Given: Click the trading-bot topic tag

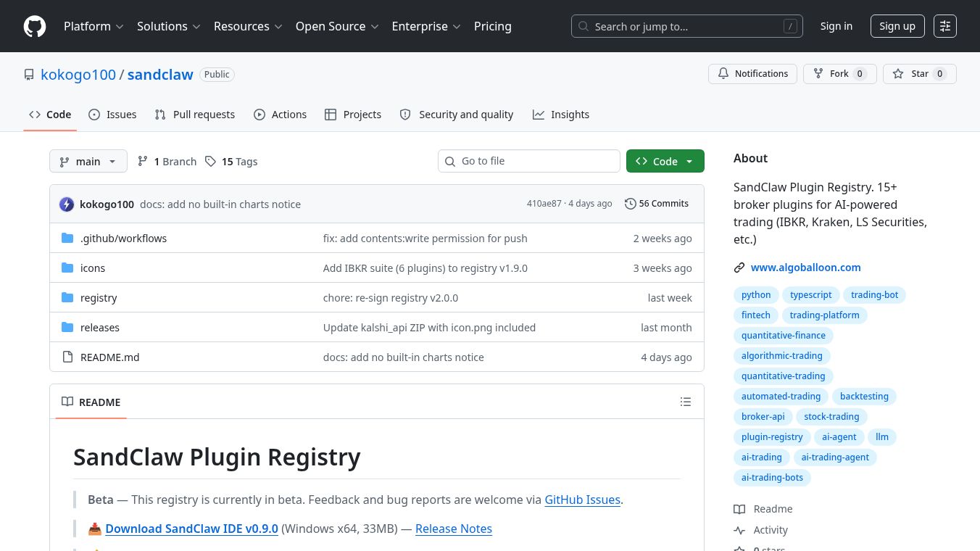Looking at the screenshot, I should pos(875,295).
